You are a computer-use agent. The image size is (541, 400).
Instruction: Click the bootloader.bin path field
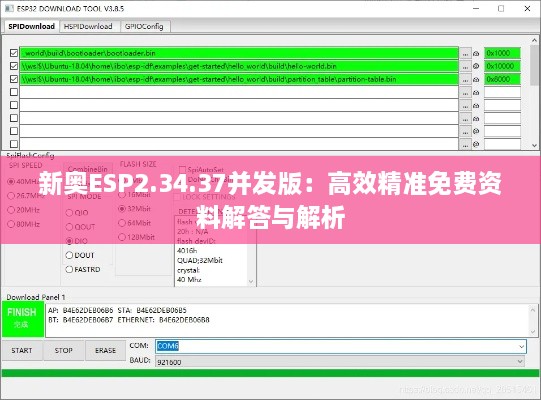click(x=239, y=53)
